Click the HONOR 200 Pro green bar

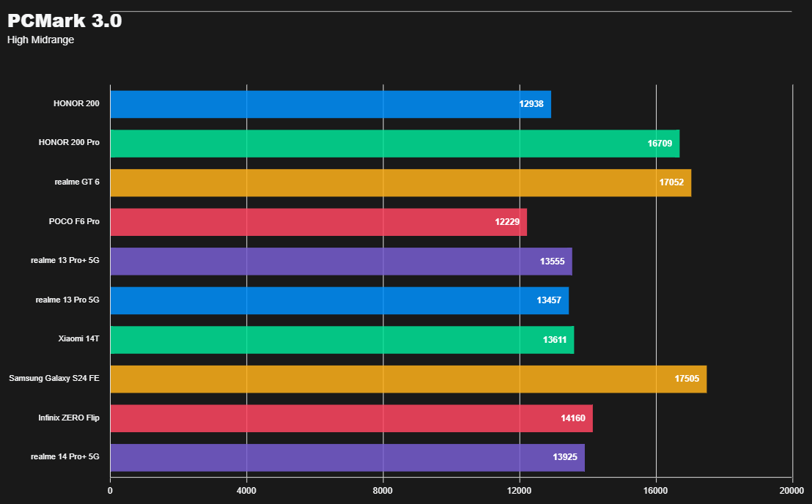tap(394, 144)
